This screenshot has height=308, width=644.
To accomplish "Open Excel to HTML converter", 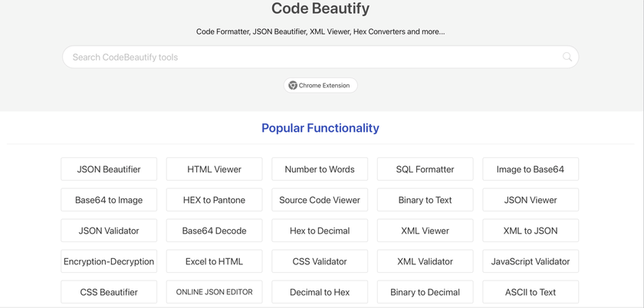I will click(x=215, y=261).
